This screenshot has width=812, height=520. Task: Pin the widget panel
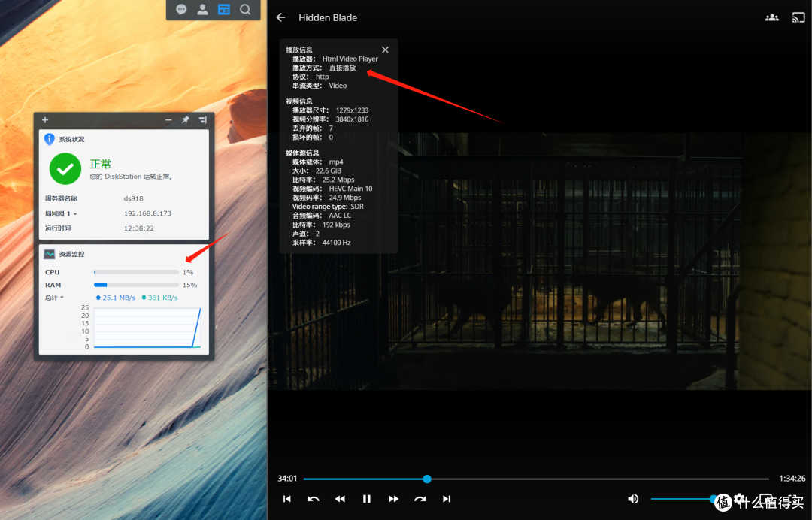(x=186, y=120)
